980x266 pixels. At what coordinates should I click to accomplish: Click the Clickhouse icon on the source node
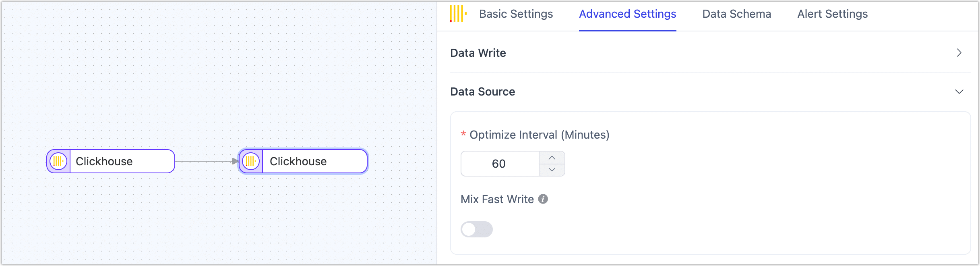pos(59,161)
